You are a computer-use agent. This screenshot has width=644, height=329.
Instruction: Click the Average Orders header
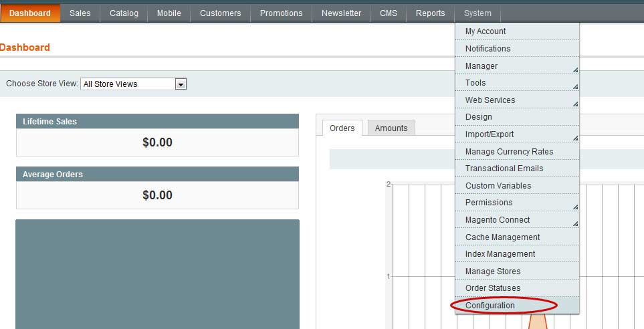click(157, 174)
